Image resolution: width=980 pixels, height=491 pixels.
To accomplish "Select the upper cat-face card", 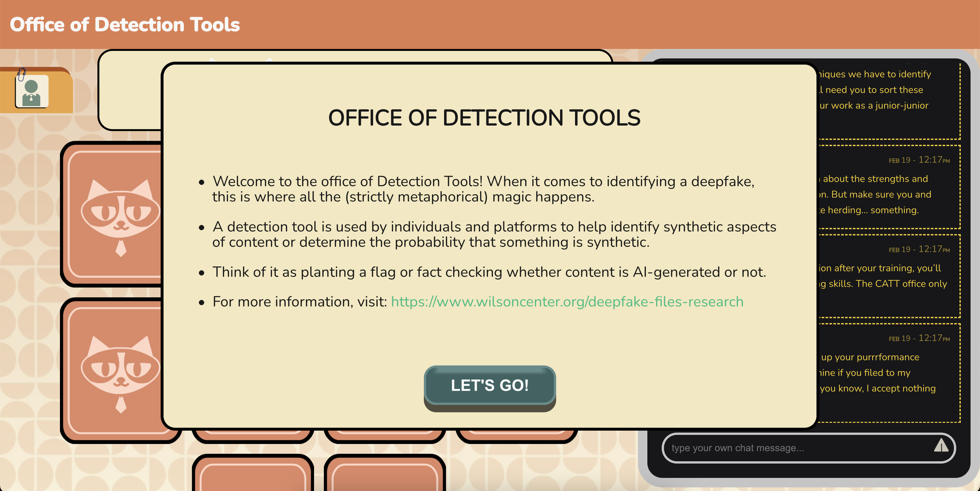I will pos(114,214).
